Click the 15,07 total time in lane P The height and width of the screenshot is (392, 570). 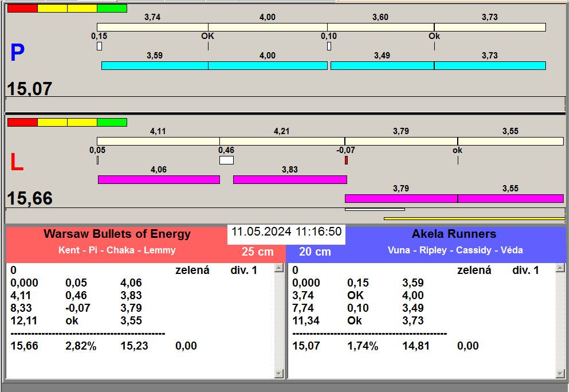point(30,89)
